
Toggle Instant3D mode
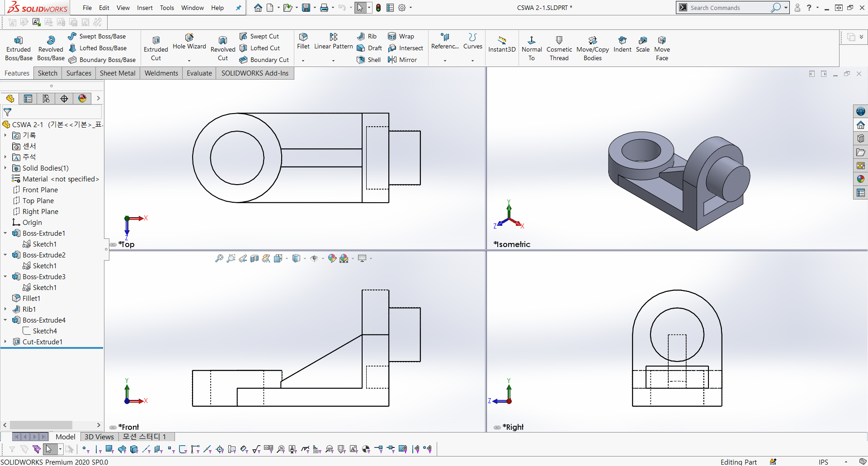click(502, 44)
